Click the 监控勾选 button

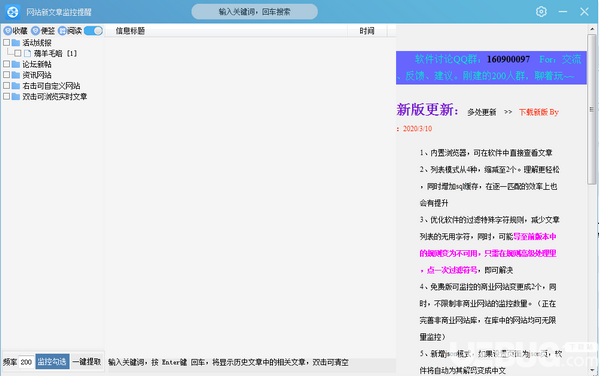(x=52, y=361)
